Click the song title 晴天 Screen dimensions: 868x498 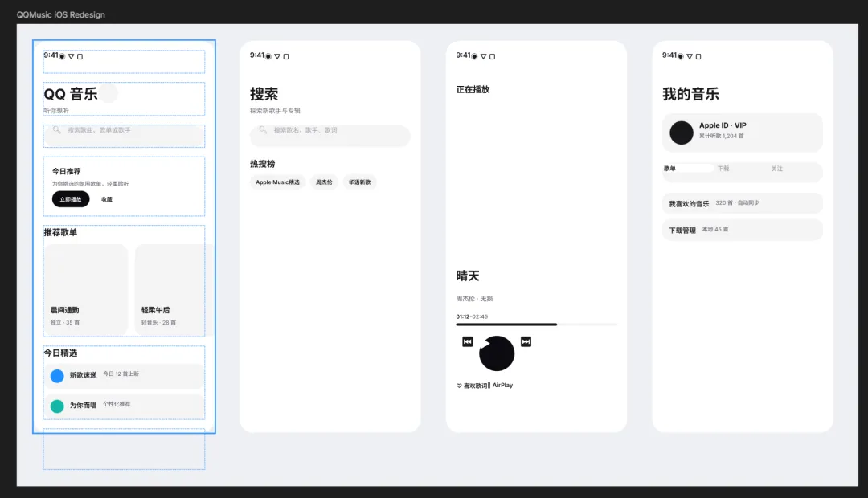coord(468,276)
